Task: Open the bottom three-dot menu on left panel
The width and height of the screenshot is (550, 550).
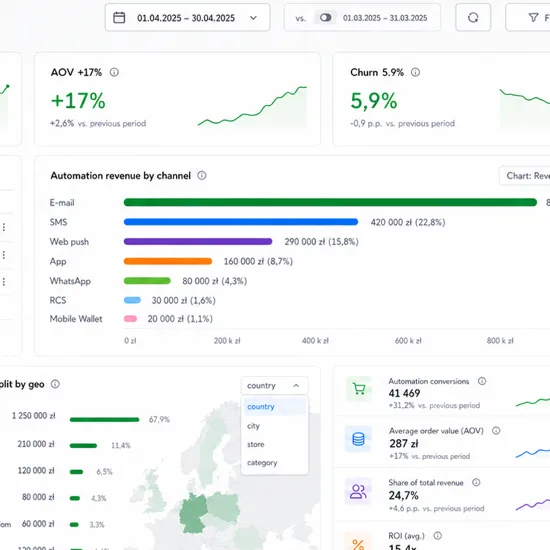Action: tap(4, 282)
